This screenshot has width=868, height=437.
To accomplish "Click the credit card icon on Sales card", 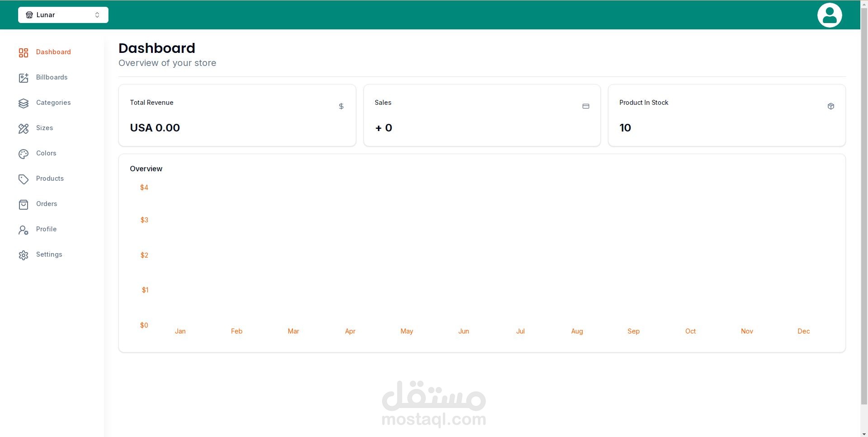I will point(586,106).
